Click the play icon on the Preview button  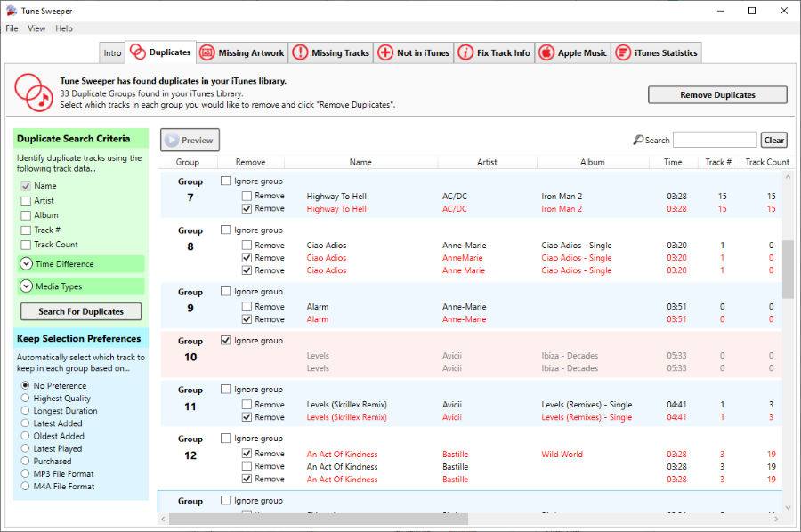click(x=172, y=140)
